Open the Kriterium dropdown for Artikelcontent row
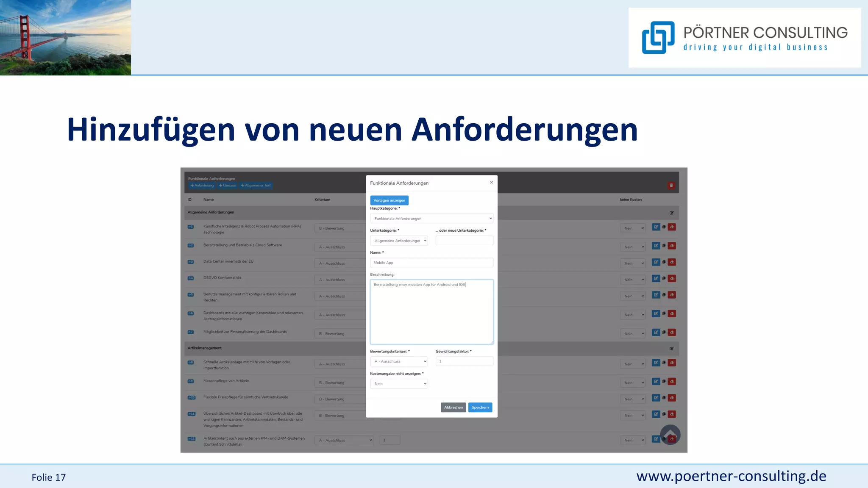The image size is (868, 488). pos(344,440)
